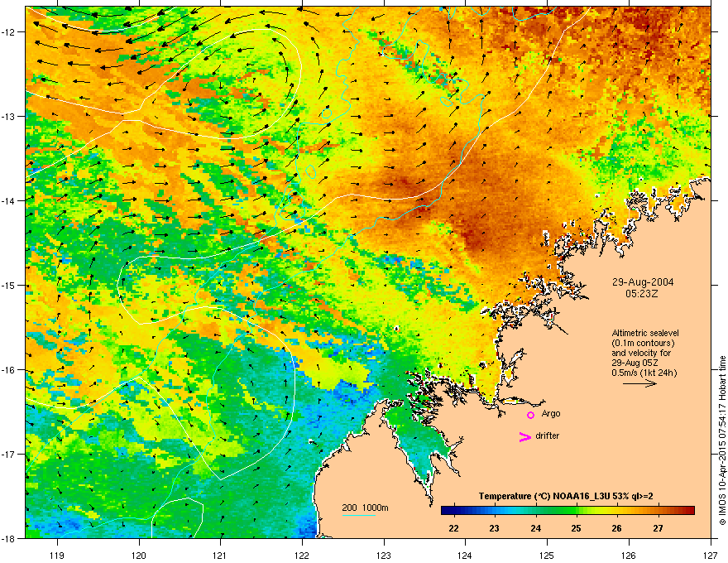Click the longitude axis label 119
728x563 pixels.
[x=57, y=556]
